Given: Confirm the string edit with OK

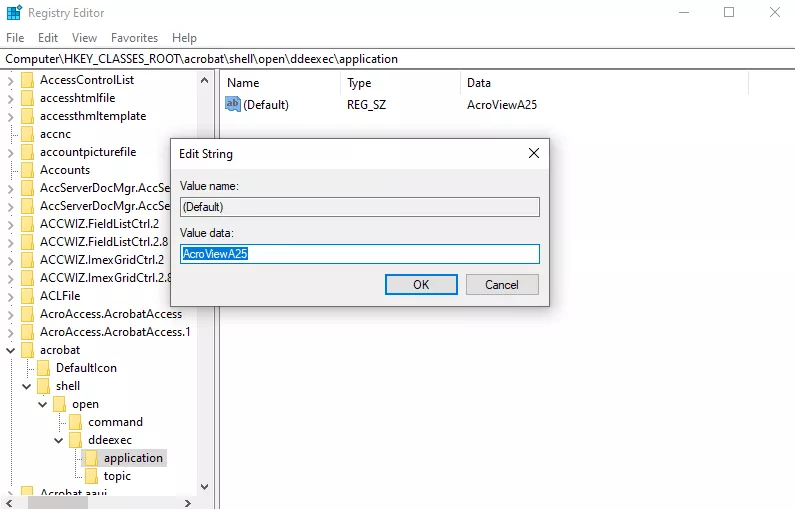Looking at the screenshot, I should (x=421, y=284).
